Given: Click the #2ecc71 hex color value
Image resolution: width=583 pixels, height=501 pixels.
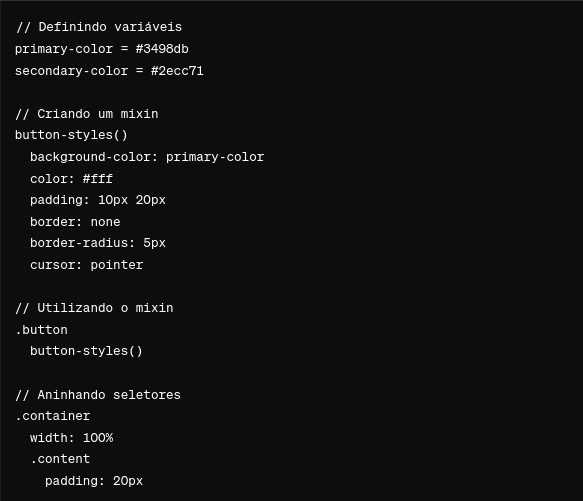Looking at the screenshot, I should click(177, 71).
